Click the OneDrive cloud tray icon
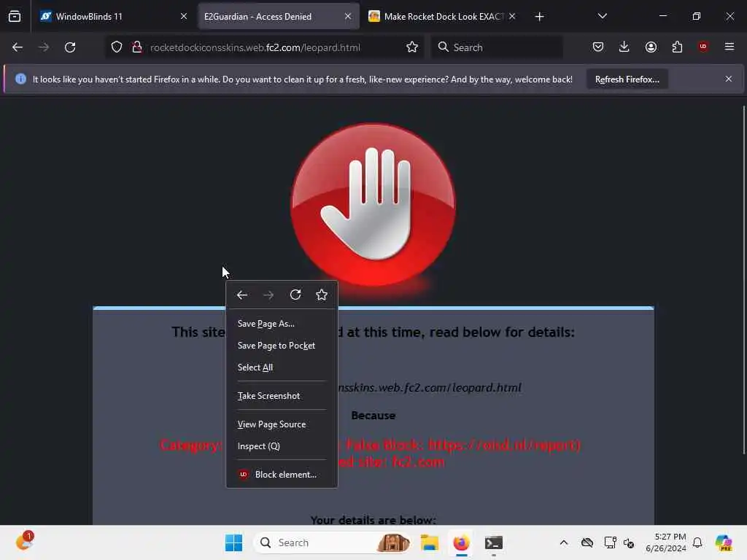Image resolution: width=747 pixels, height=560 pixels. click(587, 542)
